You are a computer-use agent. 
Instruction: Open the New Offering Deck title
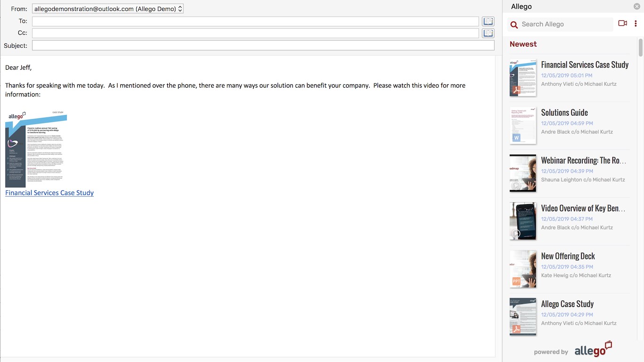tap(568, 256)
